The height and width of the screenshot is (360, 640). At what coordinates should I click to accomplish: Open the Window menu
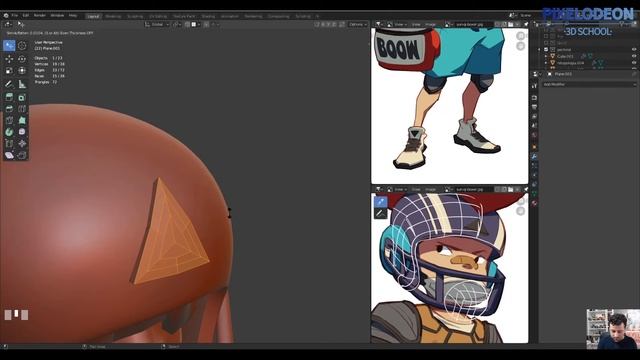[57, 16]
